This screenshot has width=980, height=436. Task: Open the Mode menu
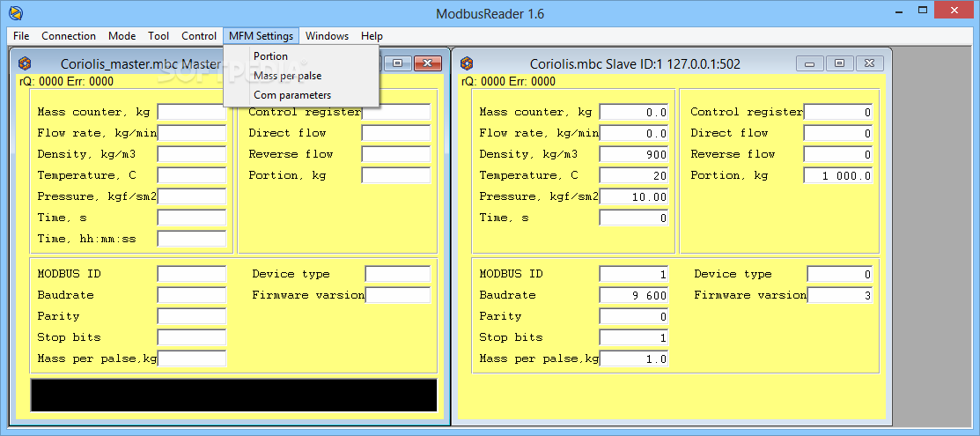pyautogui.click(x=122, y=35)
